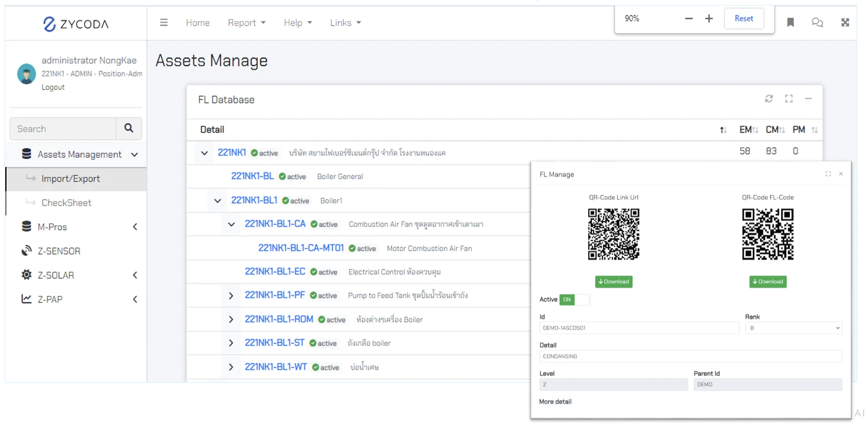Download the QR-Code FL-Code
This screenshot has height=423, width=868.
768,282
